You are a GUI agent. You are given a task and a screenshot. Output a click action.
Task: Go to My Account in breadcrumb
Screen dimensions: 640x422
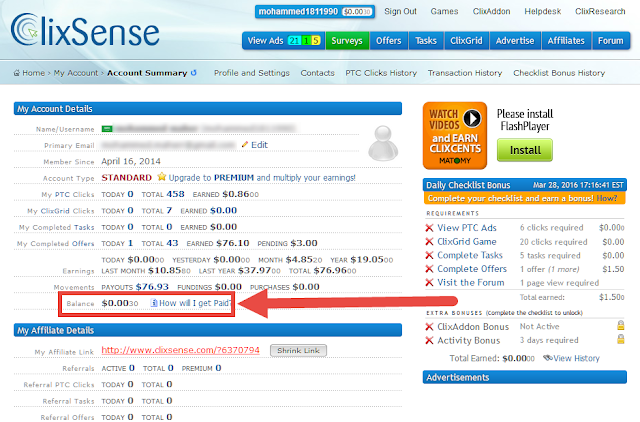point(76,73)
